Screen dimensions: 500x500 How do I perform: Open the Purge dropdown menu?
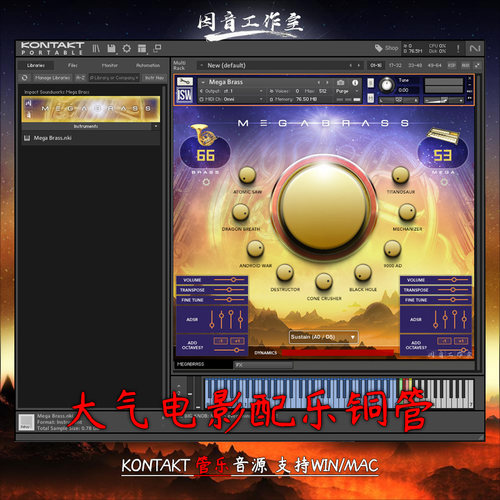coord(347,91)
